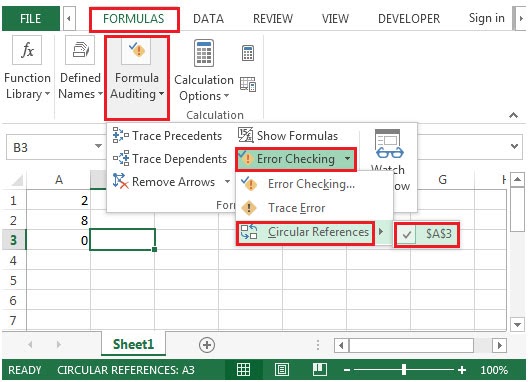
Task: Select the checked $A$3 circular reference
Action: coord(427,234)
